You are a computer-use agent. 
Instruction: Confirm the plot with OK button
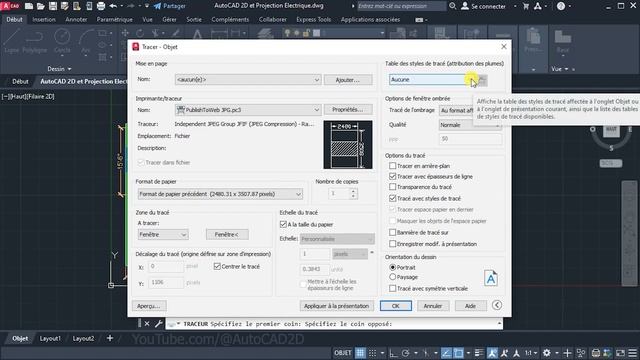(x=396, y=306)
